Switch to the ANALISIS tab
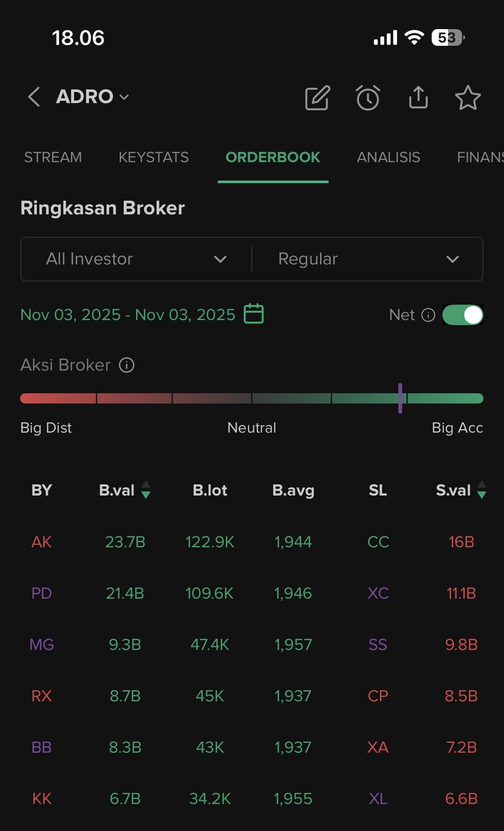Image resolution: width=504 pixels, height=831 pixels. click(388, 157)
